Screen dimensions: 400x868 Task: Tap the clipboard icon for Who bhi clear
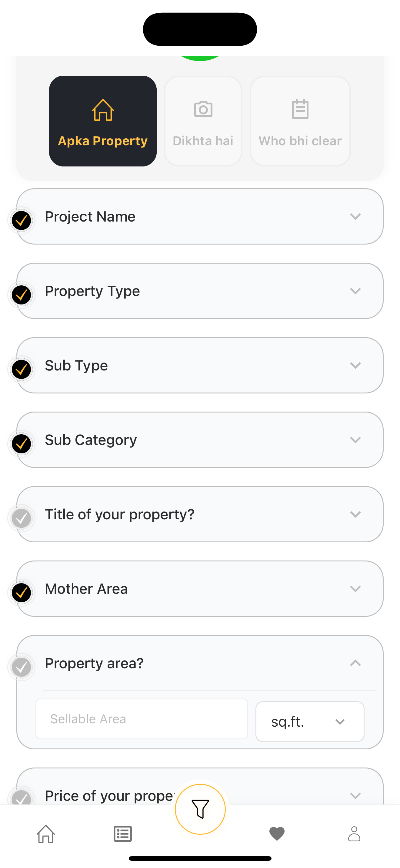click(x=300, y=109)
